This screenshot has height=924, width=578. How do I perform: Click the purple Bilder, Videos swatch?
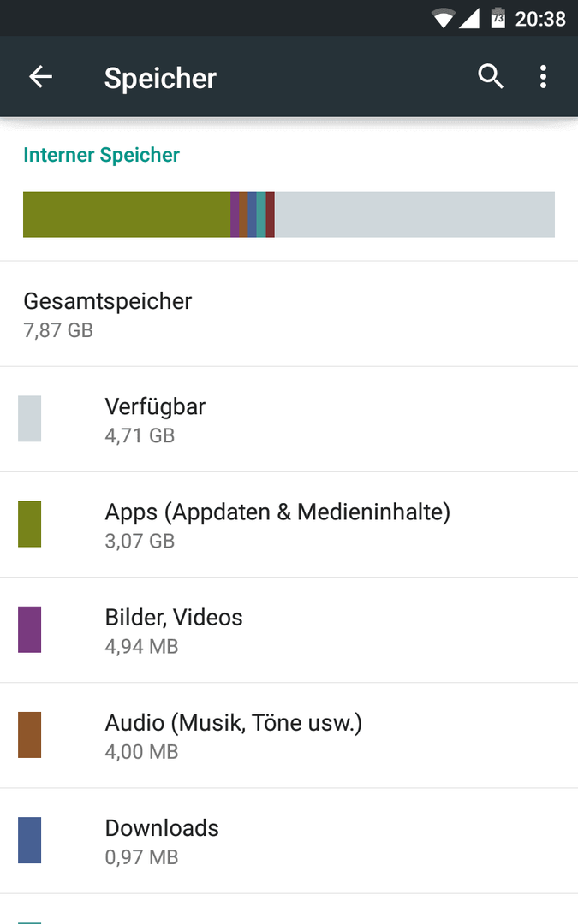point(29,630)
